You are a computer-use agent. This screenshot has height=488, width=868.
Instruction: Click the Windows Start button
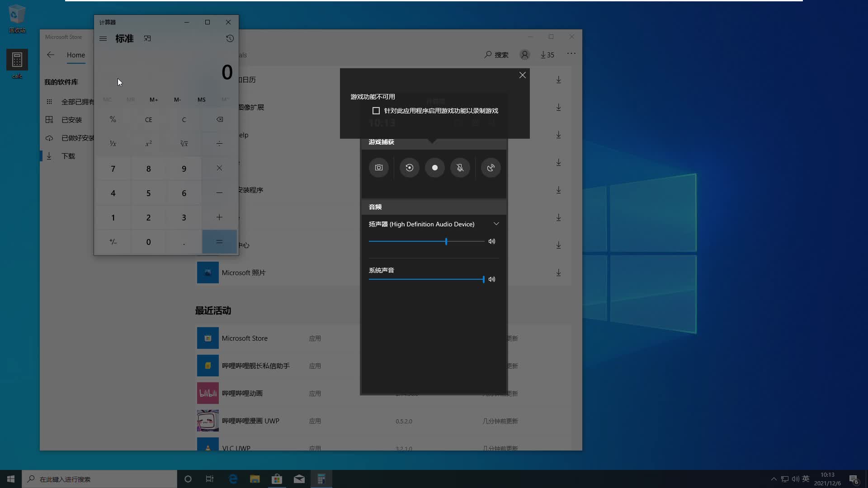(x=11, y=479)
